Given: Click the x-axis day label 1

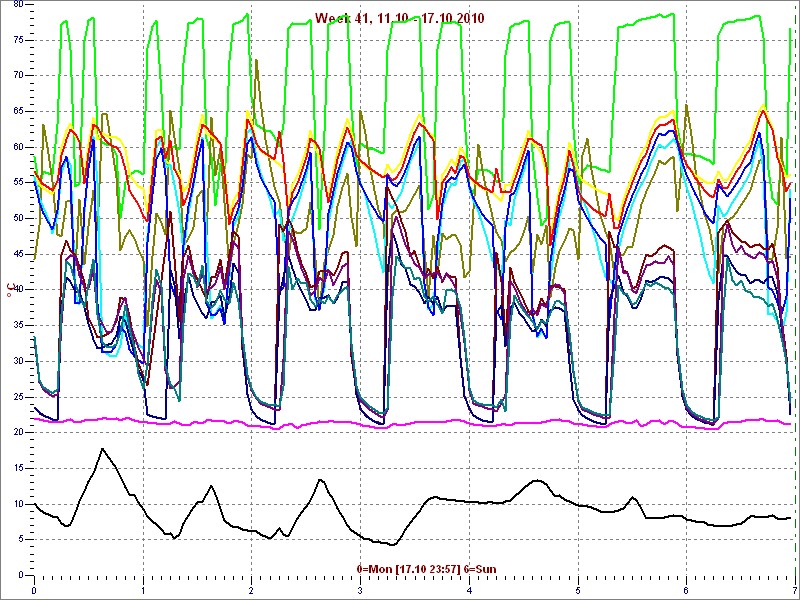Looking at the screenshot, I should point(143,588).
